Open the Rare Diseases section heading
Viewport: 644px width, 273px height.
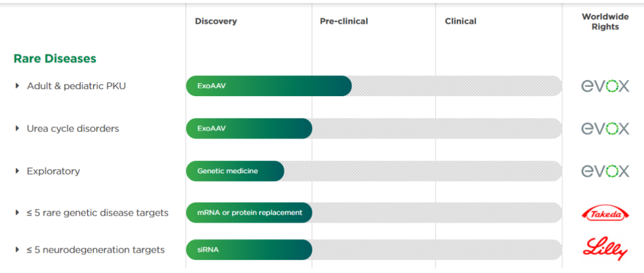[x=55, y=59]
